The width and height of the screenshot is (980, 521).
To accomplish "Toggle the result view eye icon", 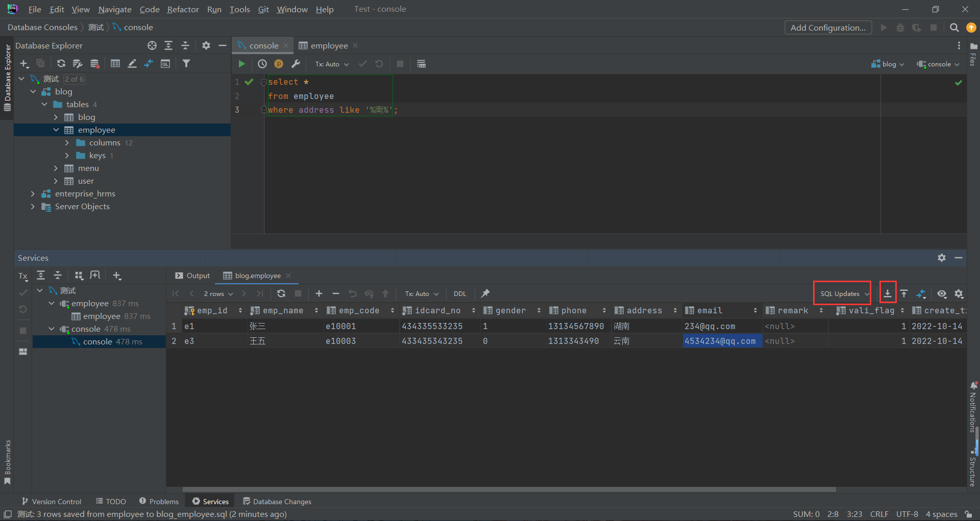I will pos(942,293).
